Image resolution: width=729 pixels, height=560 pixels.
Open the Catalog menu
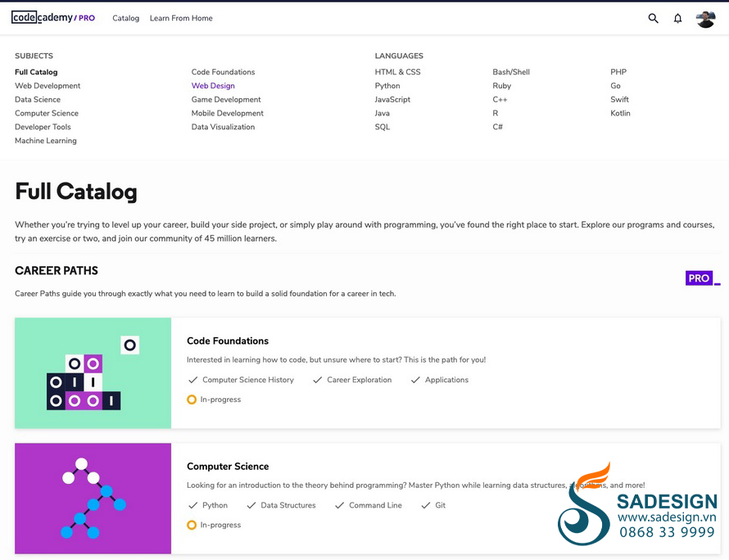125,18
